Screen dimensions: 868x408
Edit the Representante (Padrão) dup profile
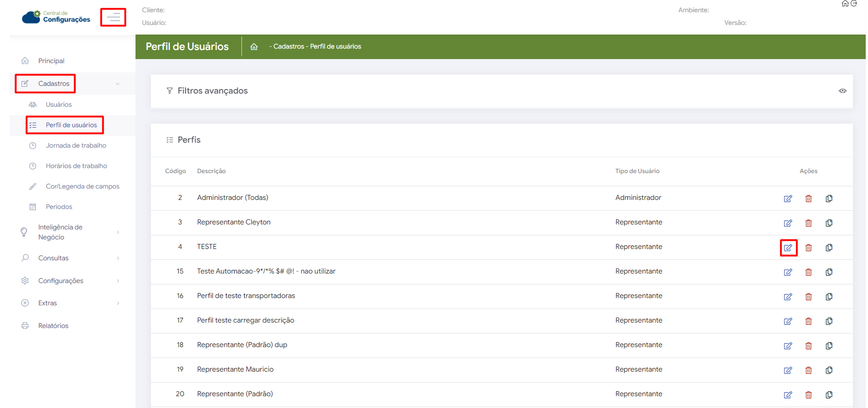tap(788, 346)
